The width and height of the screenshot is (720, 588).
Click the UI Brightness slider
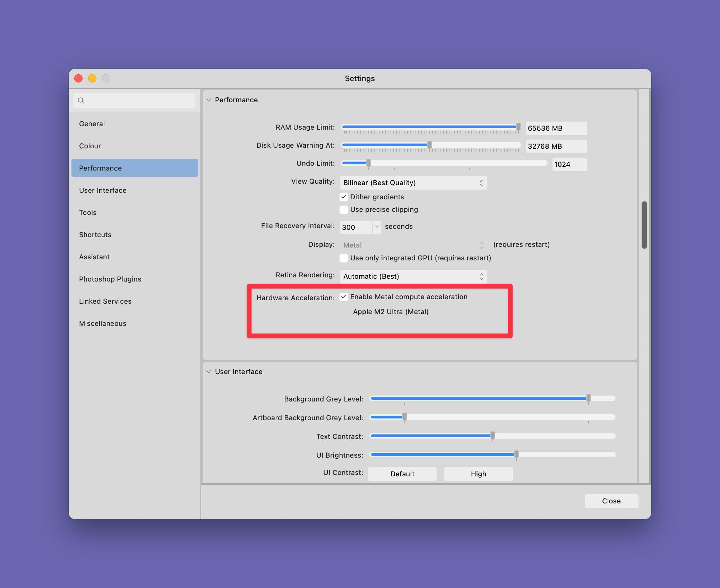click(x=493, y=455)
